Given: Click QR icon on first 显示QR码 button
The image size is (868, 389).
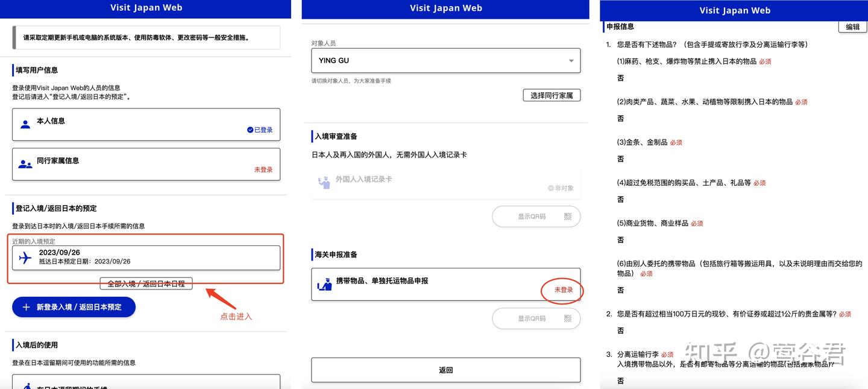Looking at the screenshot, I should pos(567,217).
